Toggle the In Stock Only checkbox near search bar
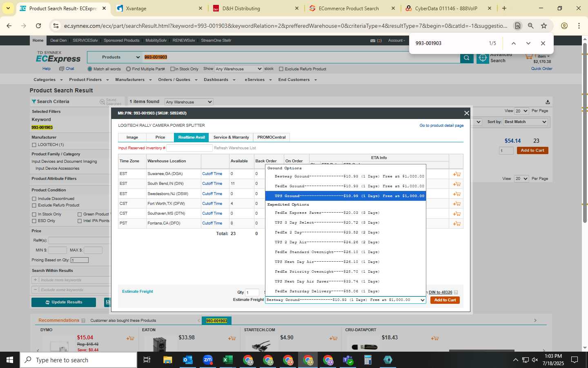This screenshot has width=588, height=368. [172, 69]
